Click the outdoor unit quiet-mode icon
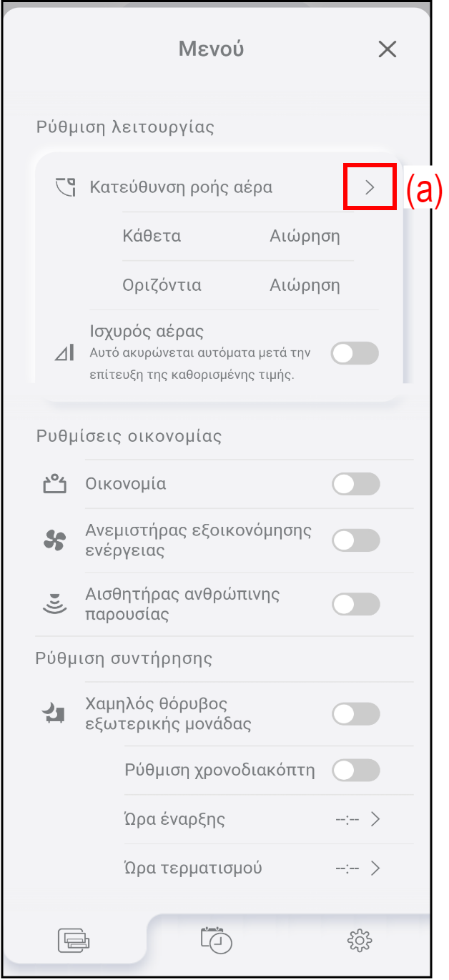Viewport: 449px width, 980px height. tap(54, 713)
